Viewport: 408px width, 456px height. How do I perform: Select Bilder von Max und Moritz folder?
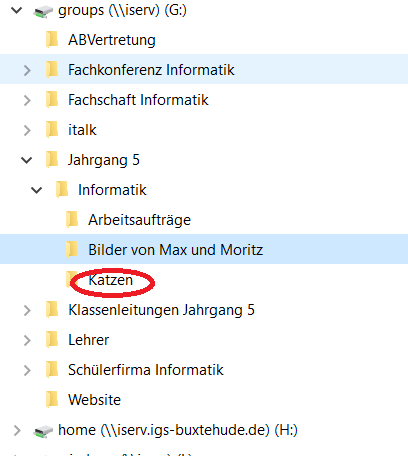(175, 250)
